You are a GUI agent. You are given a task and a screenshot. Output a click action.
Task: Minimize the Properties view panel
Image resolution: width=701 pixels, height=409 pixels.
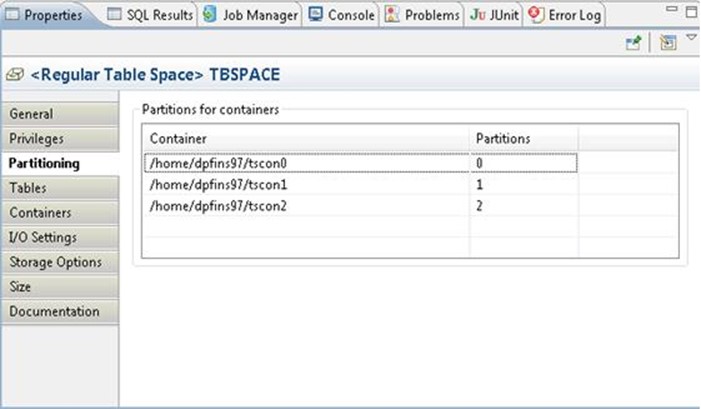[x=672, y=9]
